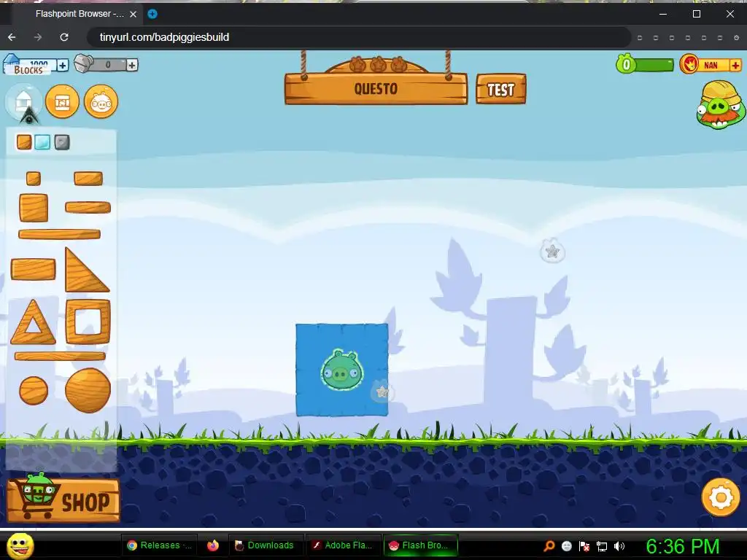Screen dimensions: 747x560
Task: Open a new tab with plus icon
Action: [x=152, y=14]
